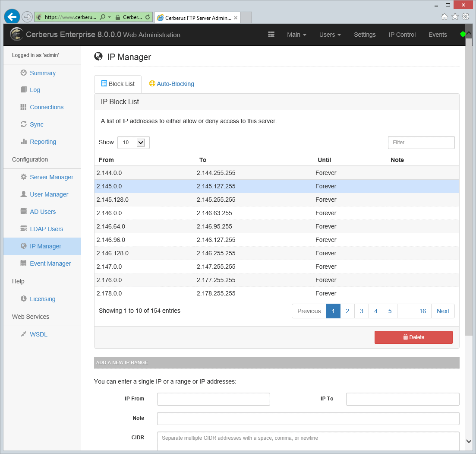
Task: Jump to page 16 of entries
Action: pyautogui.click(x=422, y=311)
